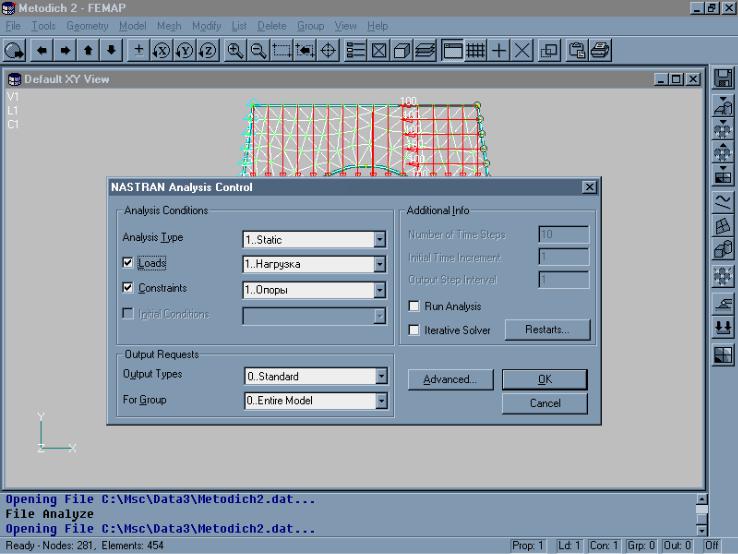Click the window view toolbar icon
Image resolution: width=738 pixels, height=554 pixels.
point(452,50)
